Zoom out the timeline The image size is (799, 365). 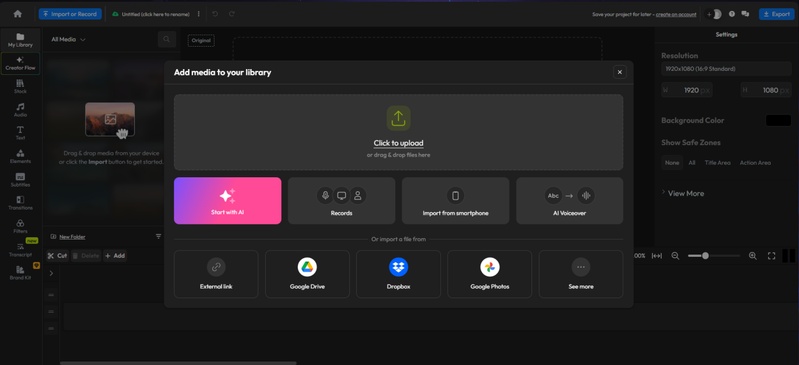pos(675,256)
